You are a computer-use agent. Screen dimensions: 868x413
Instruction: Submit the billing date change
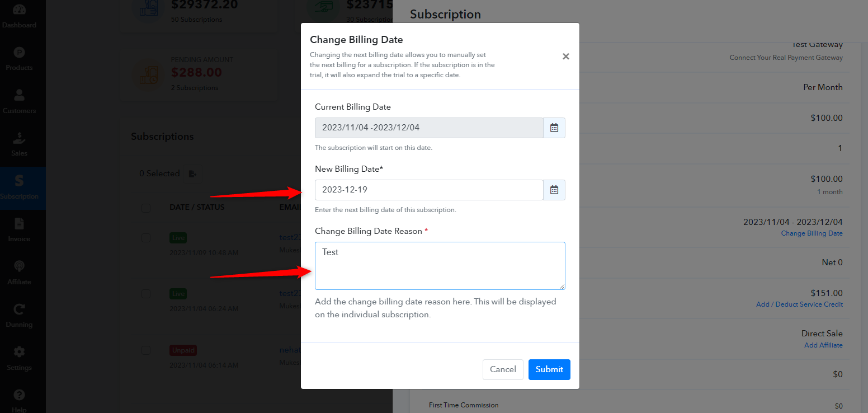pos(549,369)
